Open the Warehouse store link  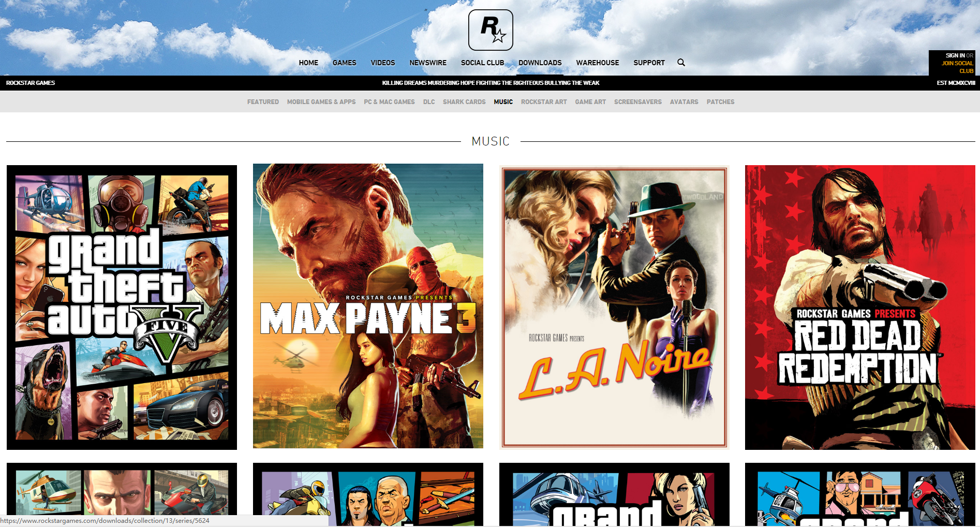[598, 63]
